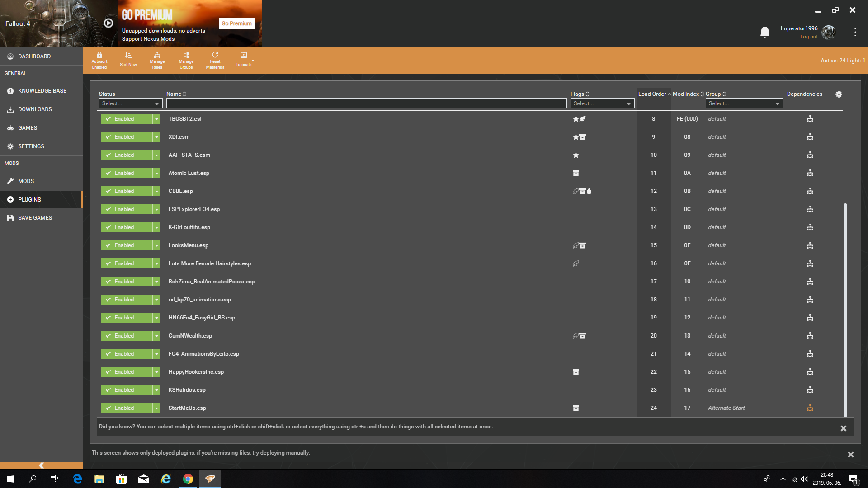This screenshot has height=488, width=868.
Task: Click the plugin list vertical scrollbar
Action: coord(845,310)
